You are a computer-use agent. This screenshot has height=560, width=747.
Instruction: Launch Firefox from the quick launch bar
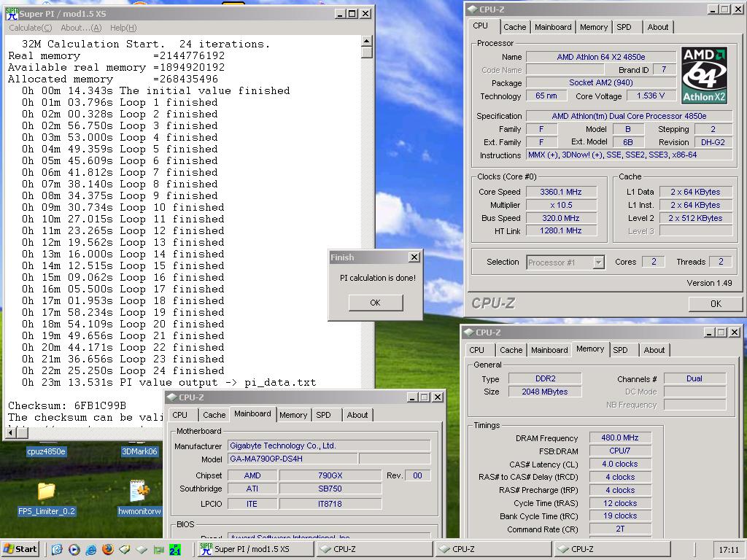pos(108,550)
